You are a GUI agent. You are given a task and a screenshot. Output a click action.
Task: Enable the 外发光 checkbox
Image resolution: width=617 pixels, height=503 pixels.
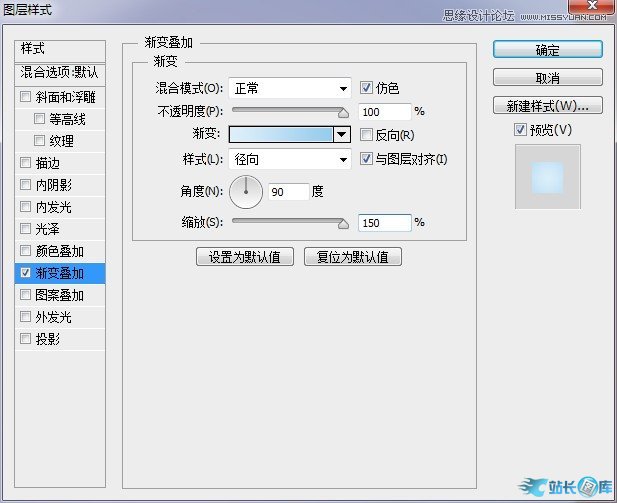tap(25, 316)
